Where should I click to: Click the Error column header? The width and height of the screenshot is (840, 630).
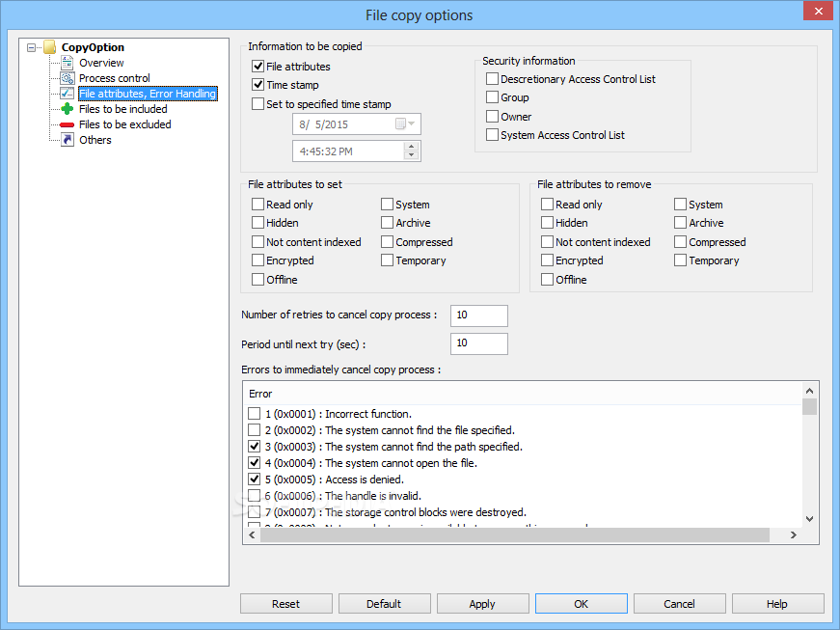coord(523,394)
